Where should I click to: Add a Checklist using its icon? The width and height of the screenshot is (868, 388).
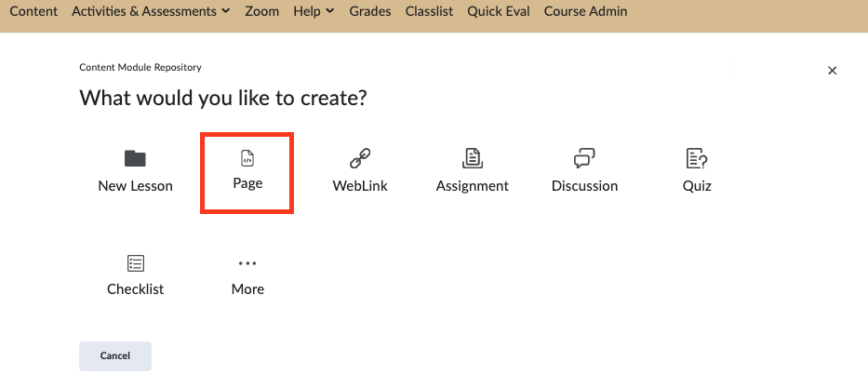tap(135, 263)
